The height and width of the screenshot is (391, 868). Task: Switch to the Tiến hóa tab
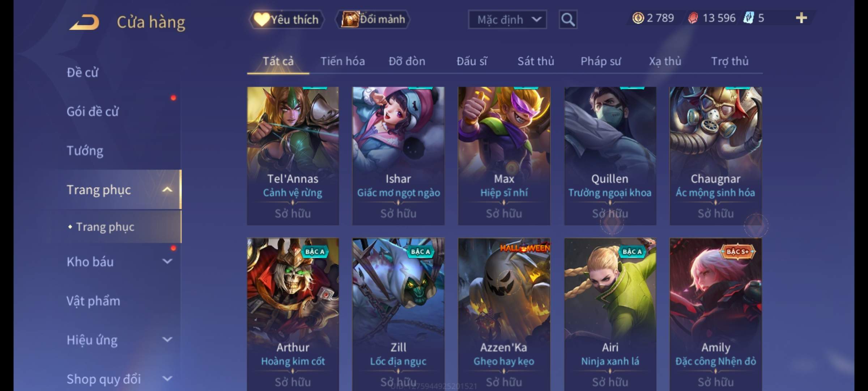point(342,61)
